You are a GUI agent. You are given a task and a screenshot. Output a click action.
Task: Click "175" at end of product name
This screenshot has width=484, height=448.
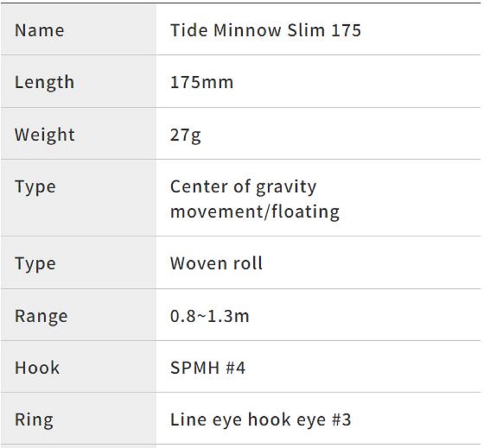pyautogui.click(x=347, y=30)
